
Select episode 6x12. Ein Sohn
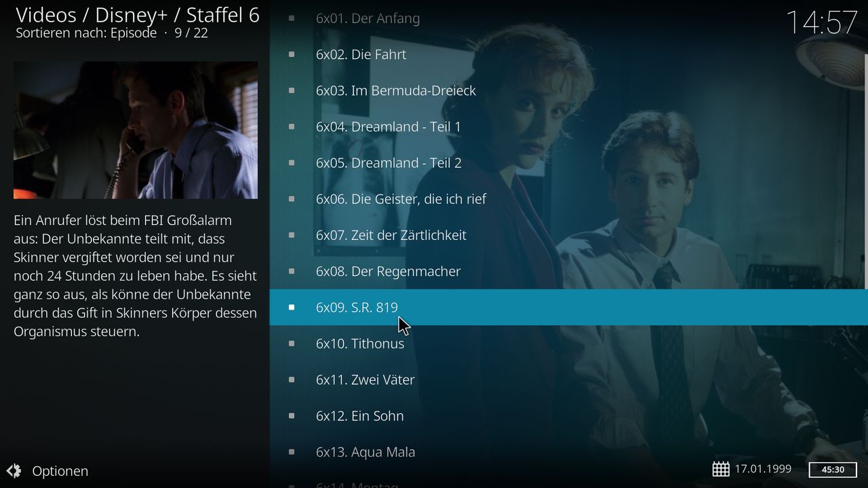568,415
